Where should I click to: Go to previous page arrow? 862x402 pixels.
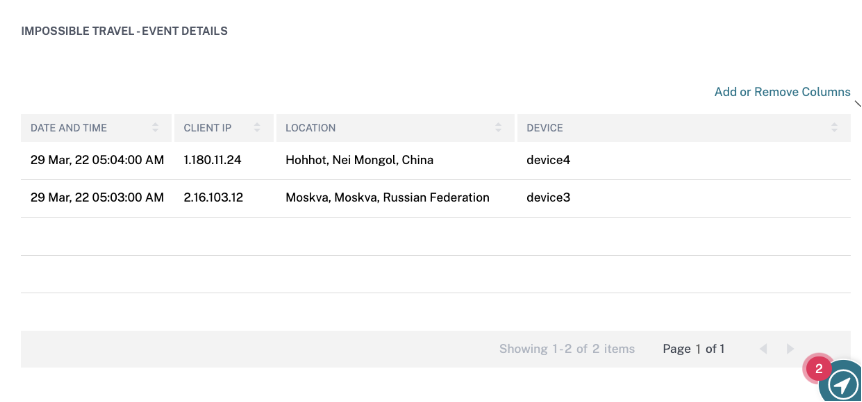[764, 349]
